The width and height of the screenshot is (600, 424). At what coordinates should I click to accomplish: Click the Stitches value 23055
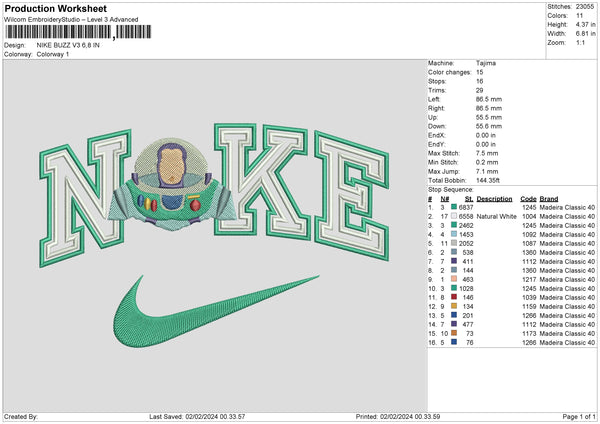coord(585,7)
